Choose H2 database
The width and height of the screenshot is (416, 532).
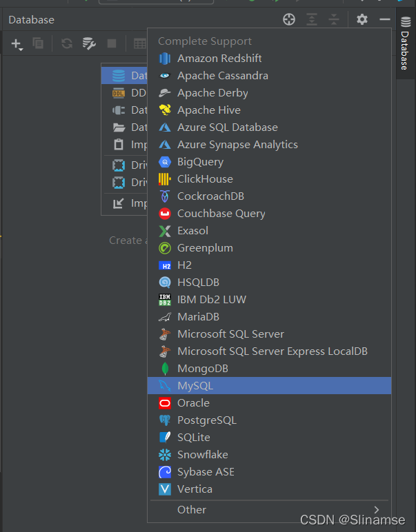(269, 265)
